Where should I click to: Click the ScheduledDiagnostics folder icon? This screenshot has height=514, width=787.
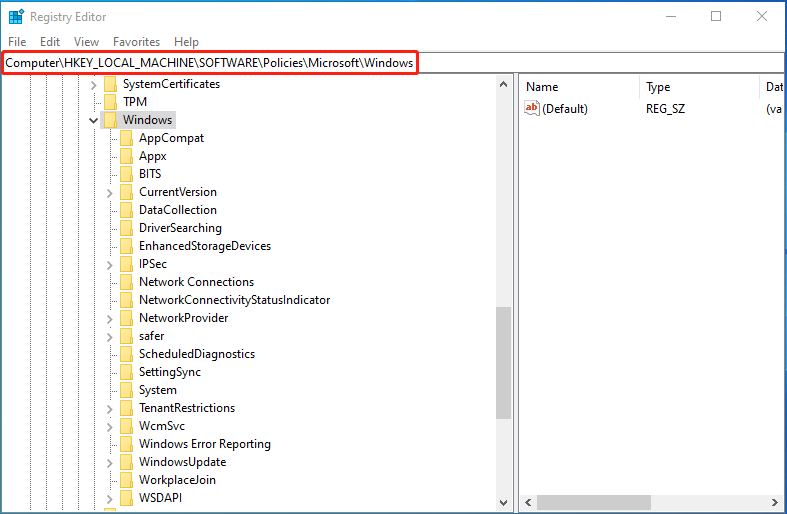coord(126,354)
